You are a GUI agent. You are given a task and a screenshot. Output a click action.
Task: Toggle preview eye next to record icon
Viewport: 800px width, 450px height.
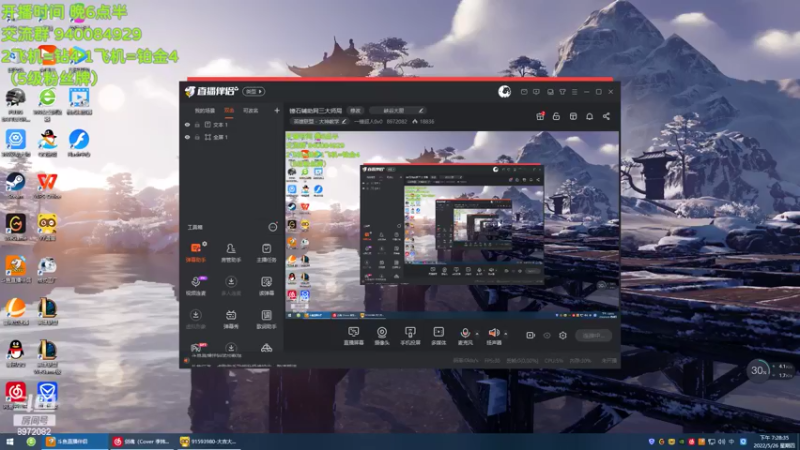point(546,335)
